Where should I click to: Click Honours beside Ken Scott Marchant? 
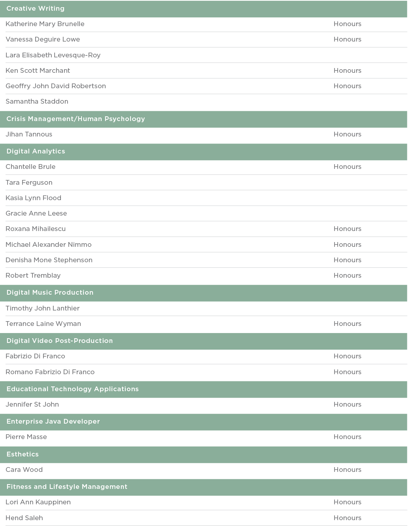347,71
